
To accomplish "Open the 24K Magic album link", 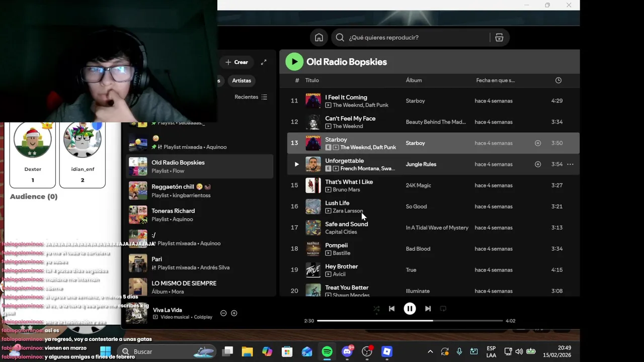I will click(419, 186).
